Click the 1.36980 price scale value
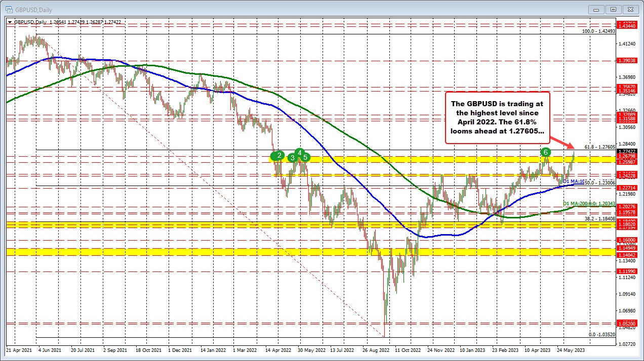Image resolution: width=644 pixels, height=361 pixels. click(626, 77)
